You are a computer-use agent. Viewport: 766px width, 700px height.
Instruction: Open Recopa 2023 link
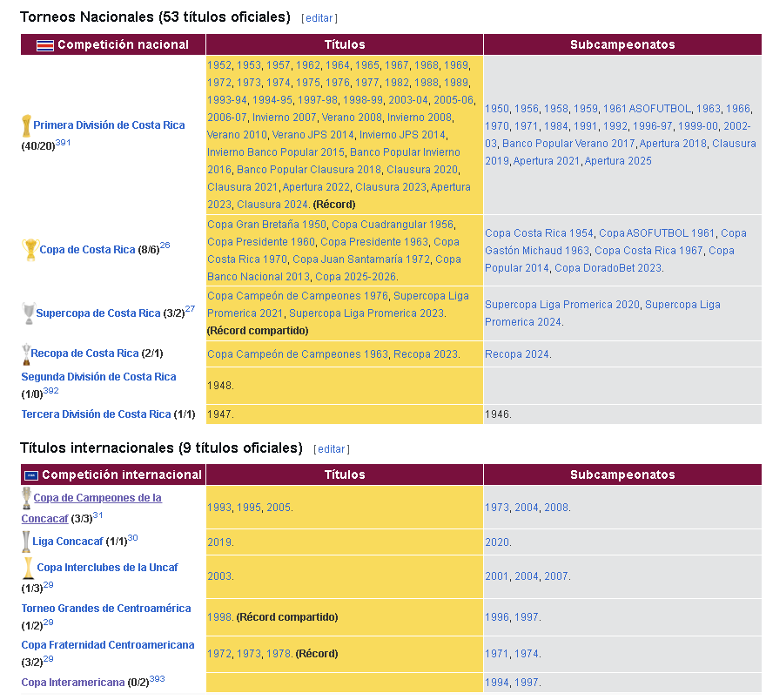pos(426,354)
